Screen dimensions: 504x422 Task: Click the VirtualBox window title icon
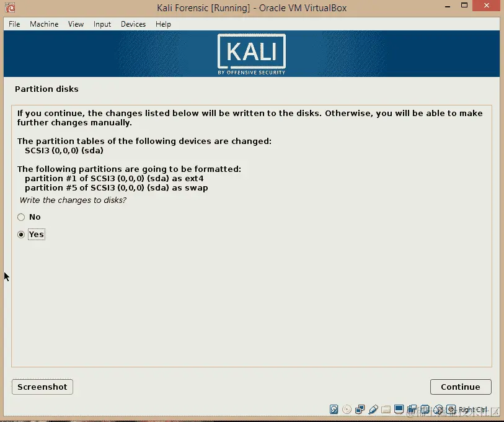point(10,7)
